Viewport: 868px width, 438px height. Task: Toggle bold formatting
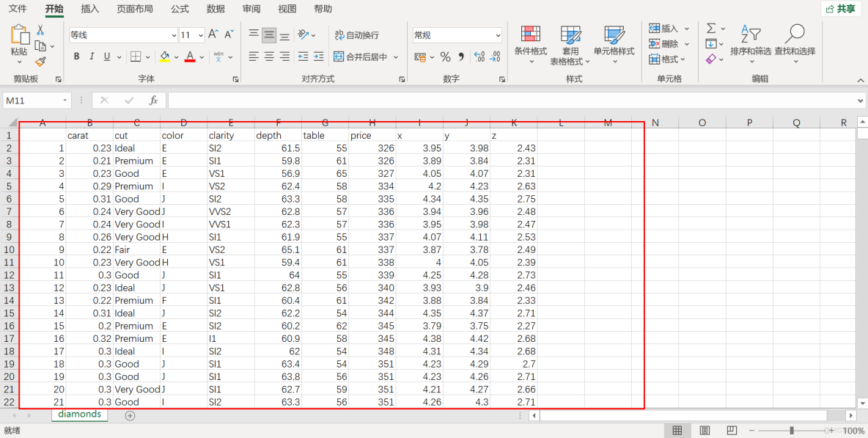76,56
